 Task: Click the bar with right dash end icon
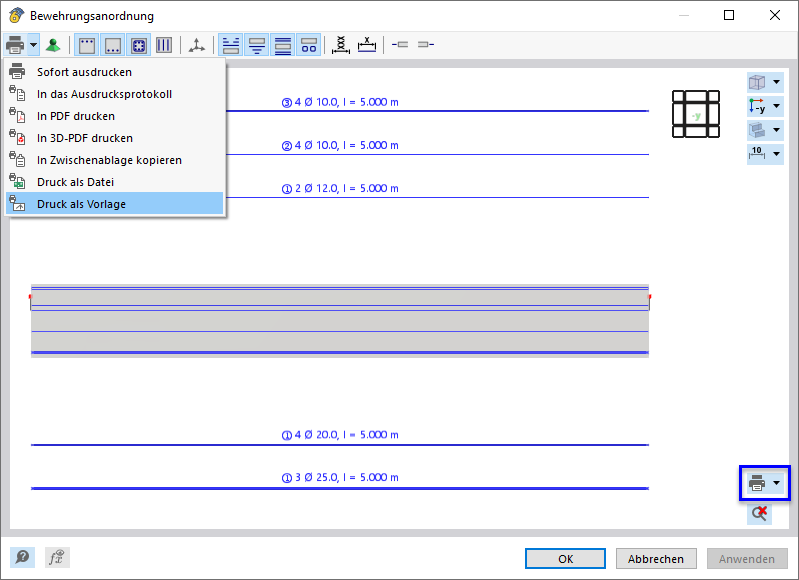[426, 45]
